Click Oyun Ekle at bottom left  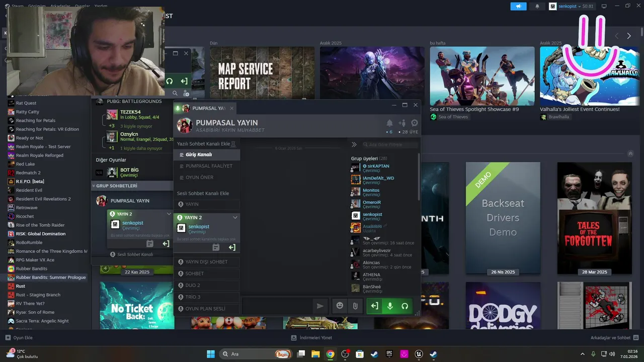(19, 338)
